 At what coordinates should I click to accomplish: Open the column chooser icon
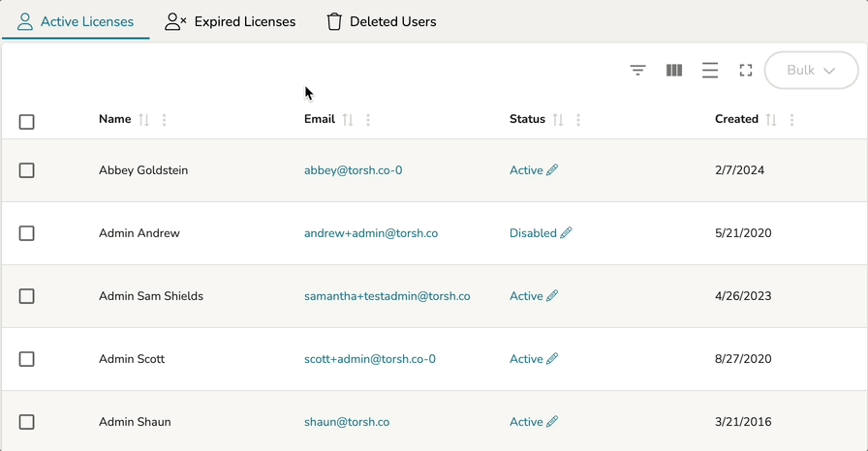pyautogui.click(x=674, y=71)
